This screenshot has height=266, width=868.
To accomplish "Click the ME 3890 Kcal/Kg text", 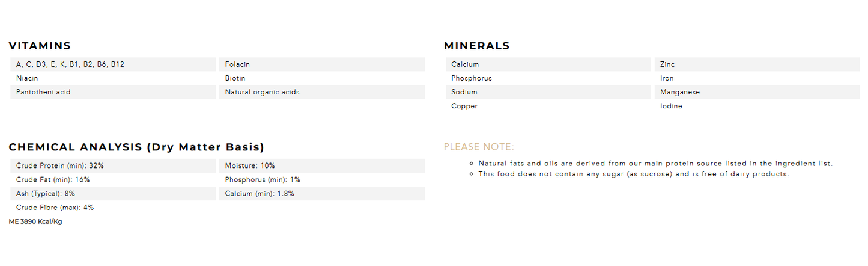I will 35,222.
